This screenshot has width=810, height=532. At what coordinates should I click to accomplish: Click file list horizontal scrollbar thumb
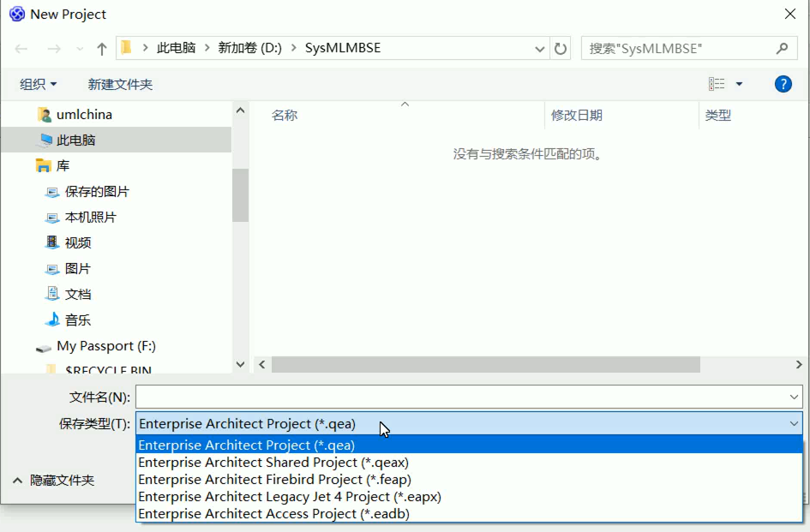pos(486,365)
